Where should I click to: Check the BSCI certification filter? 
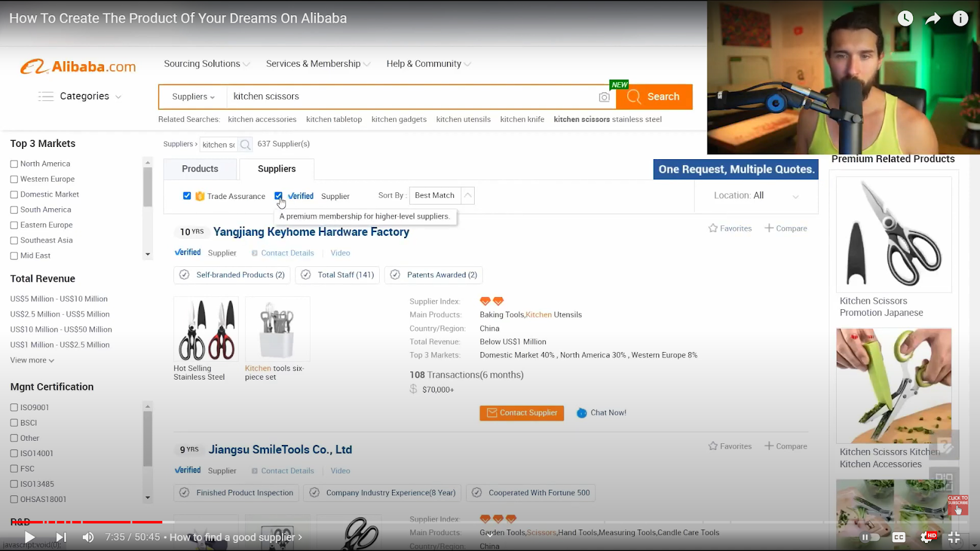pyautogui.click(x=14, y=423)
